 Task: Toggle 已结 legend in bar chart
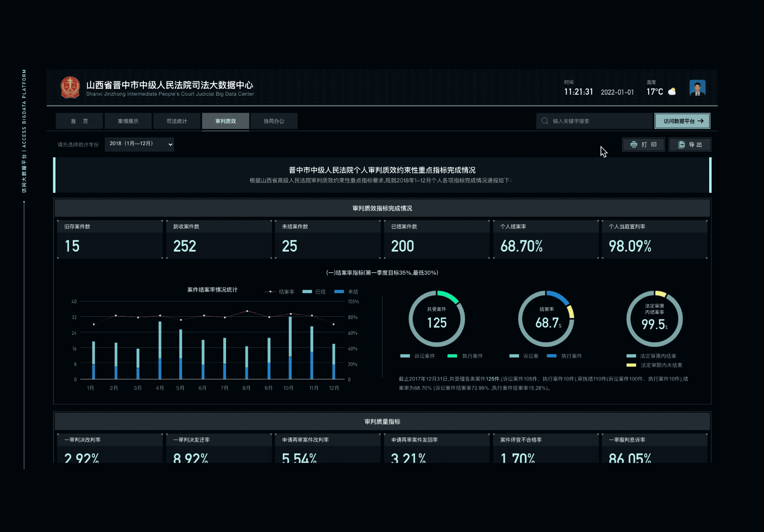click(314, 292)
